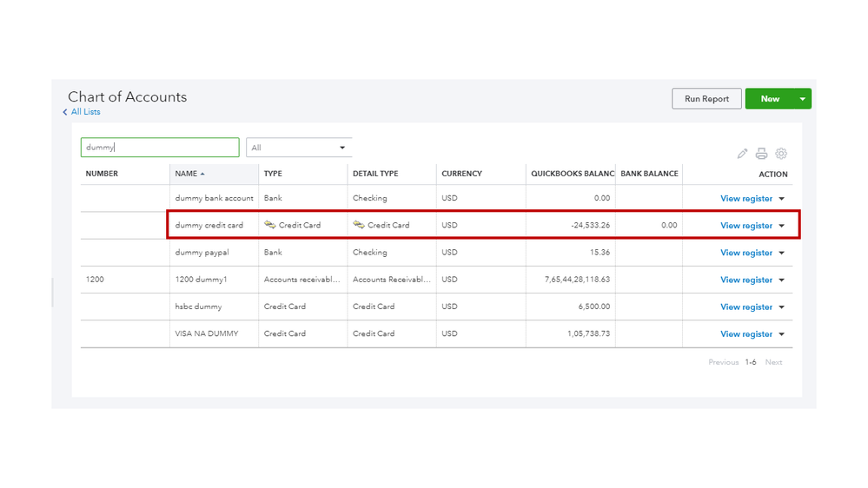Open the gear settings icon

pos(781,154)
